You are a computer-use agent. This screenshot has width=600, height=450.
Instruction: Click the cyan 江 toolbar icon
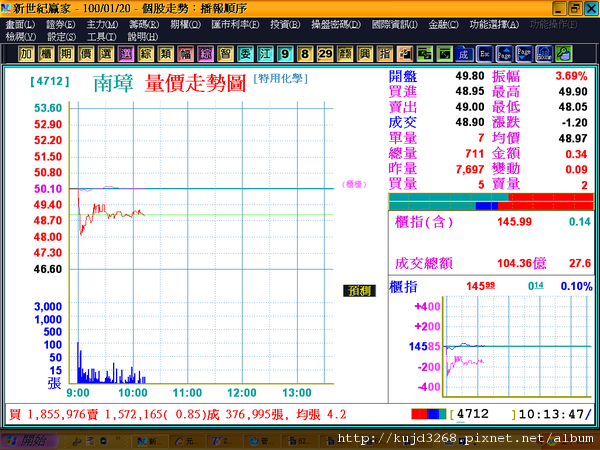click(x=265, y=54)
